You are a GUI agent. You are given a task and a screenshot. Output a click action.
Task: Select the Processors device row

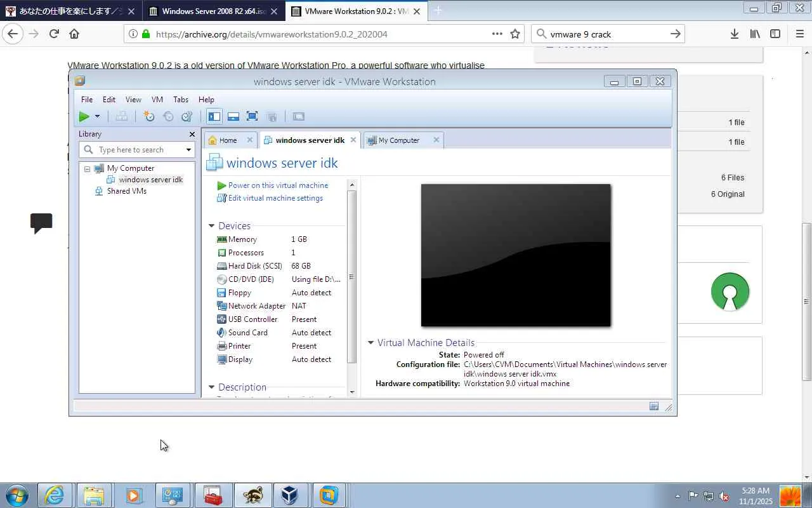[279, 253]
